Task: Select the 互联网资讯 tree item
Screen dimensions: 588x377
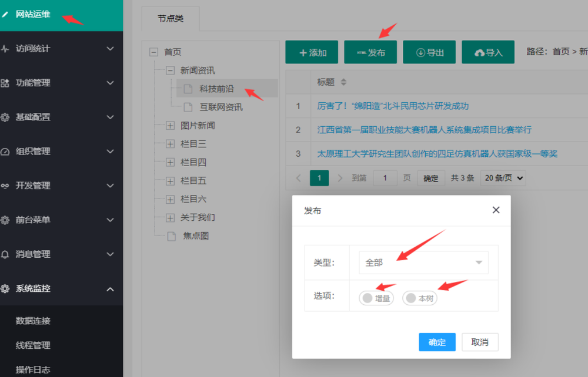Action: coord(220,107)
